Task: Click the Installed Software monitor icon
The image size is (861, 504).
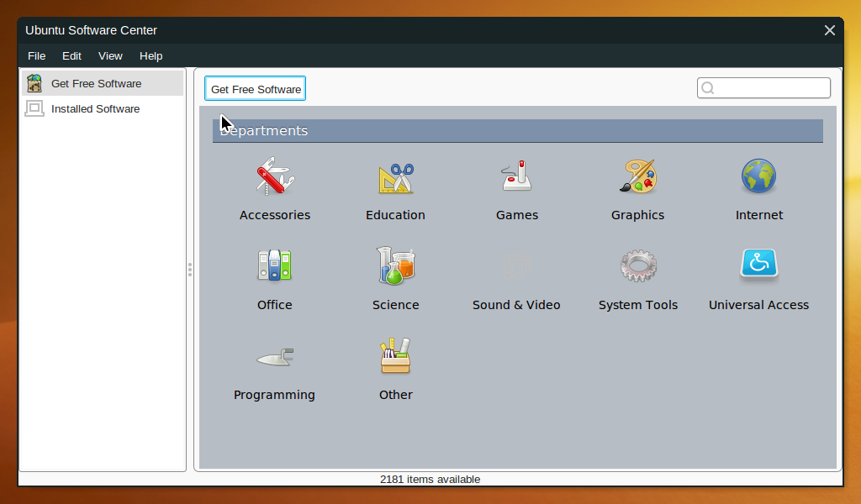Action: tap(34, 108)
